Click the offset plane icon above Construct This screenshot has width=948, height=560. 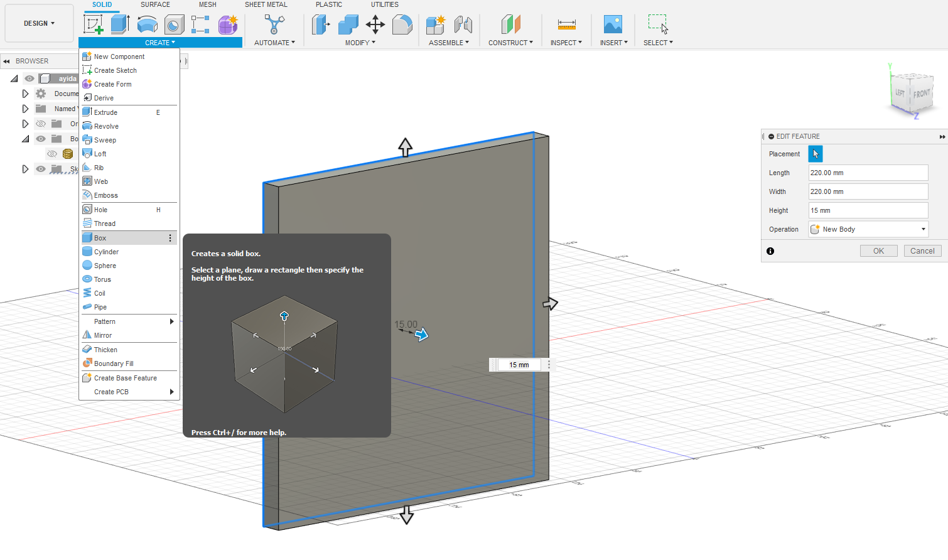510,24
